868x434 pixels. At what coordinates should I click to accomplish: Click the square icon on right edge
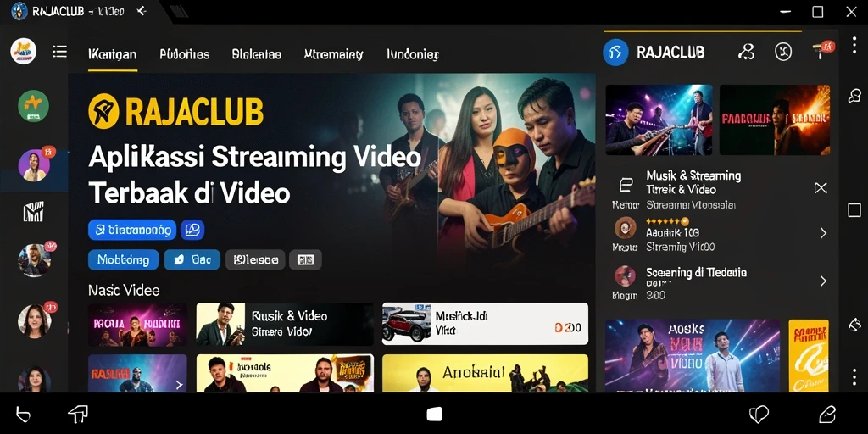[x=854, y=210]
